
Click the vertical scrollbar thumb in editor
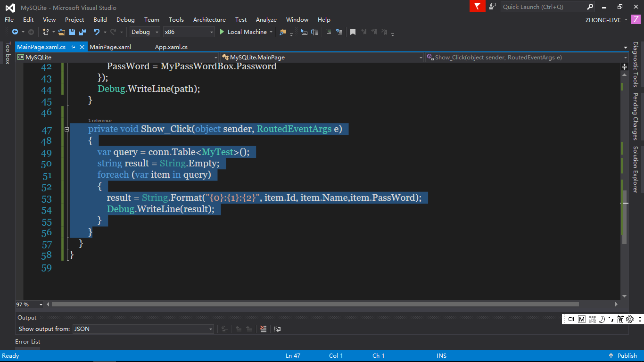point(624,217)
